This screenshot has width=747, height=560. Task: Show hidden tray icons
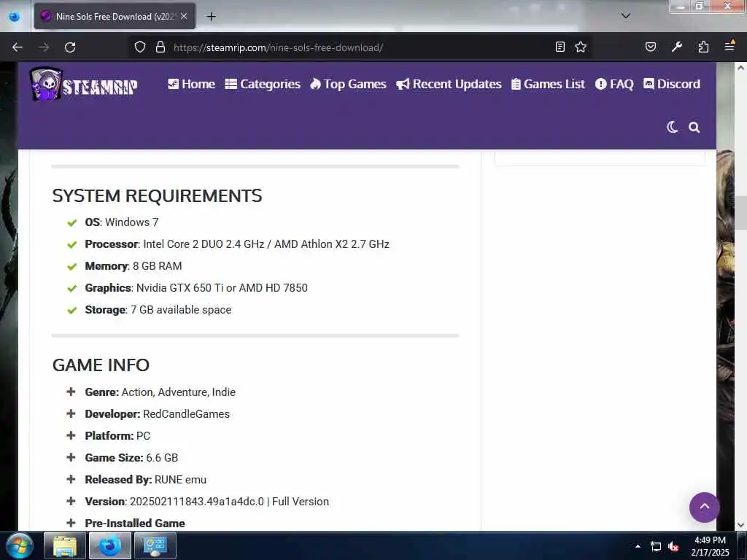(x=638, y=546)
